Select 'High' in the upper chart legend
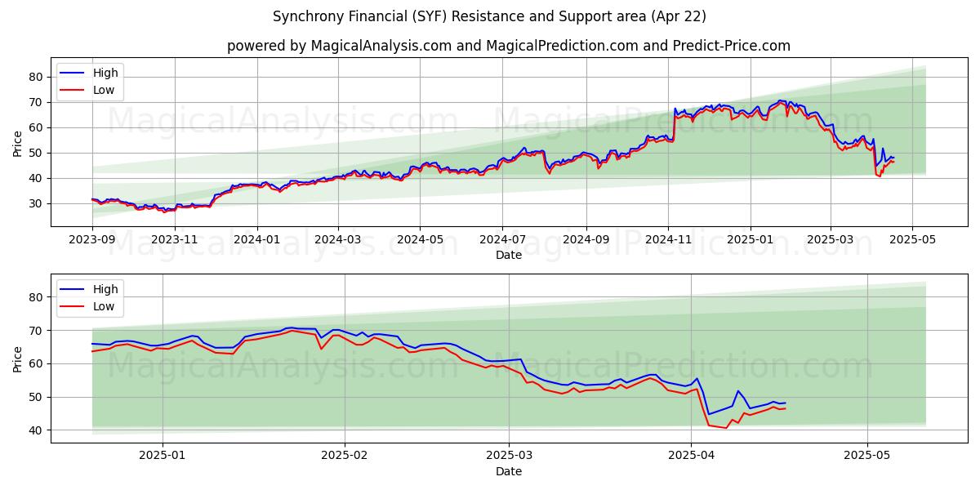The image size is (980, 490). point(105,73)
